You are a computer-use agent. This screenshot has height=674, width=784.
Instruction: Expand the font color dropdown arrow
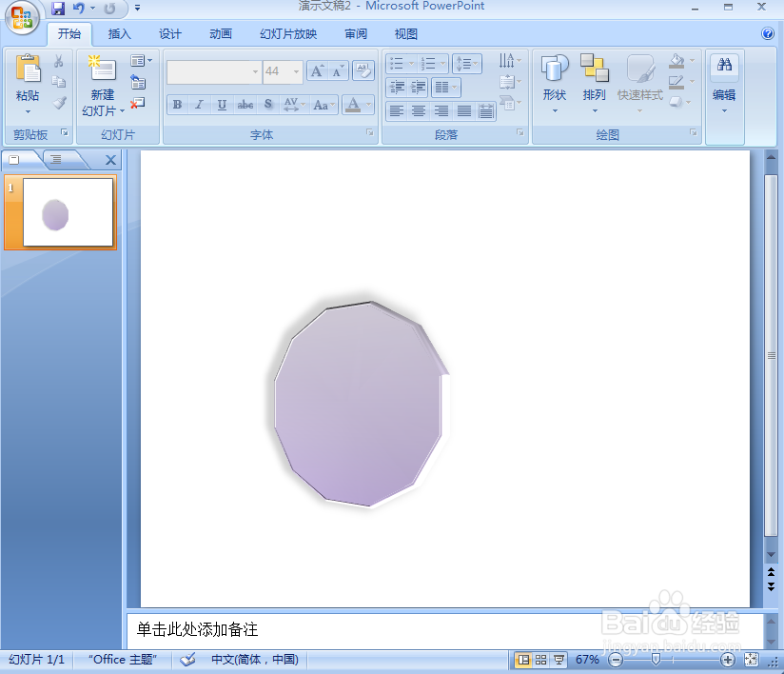click(369, 105)
